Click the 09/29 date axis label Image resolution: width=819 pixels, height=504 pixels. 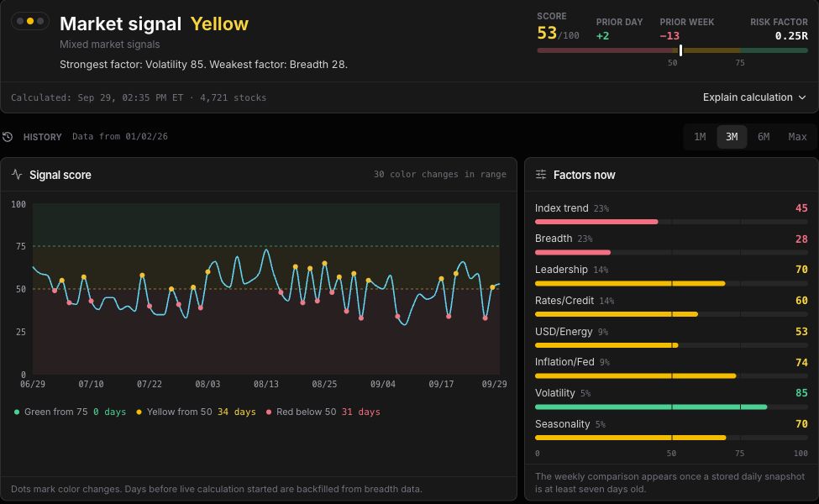pos(494,384)
